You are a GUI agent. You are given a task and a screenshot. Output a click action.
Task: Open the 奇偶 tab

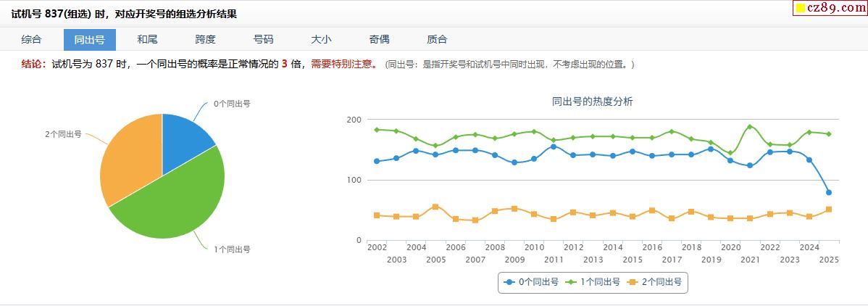coord(379,39)
